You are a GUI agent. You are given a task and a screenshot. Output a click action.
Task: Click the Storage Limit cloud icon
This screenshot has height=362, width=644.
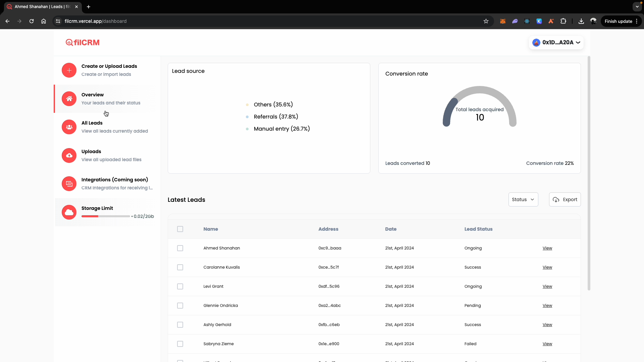coord(69,212)
